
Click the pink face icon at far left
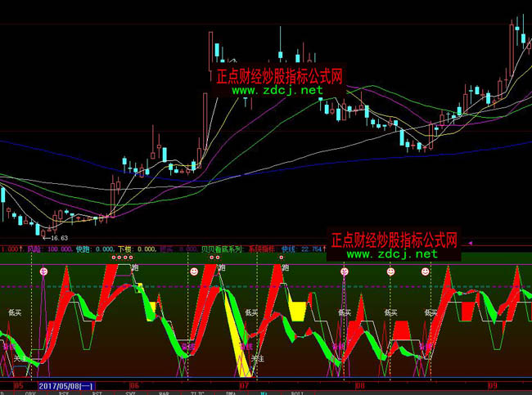[44, 271]
